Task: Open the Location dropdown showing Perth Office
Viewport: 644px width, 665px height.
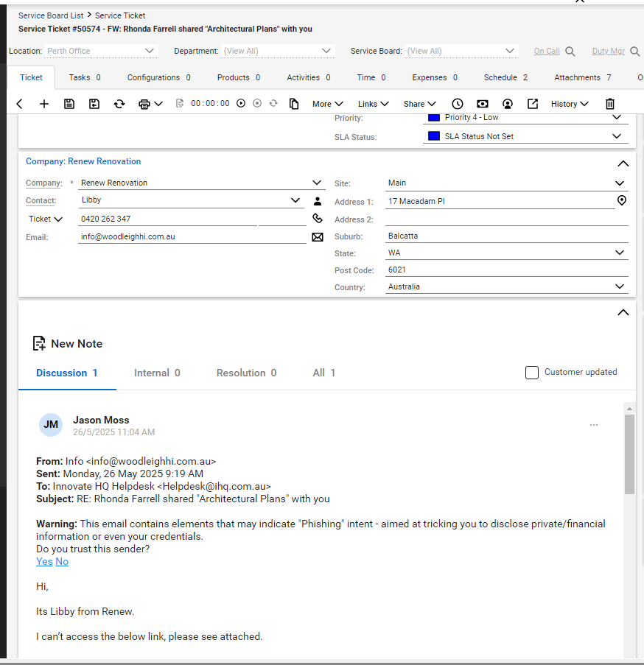Action: click(x=101, y=51)
